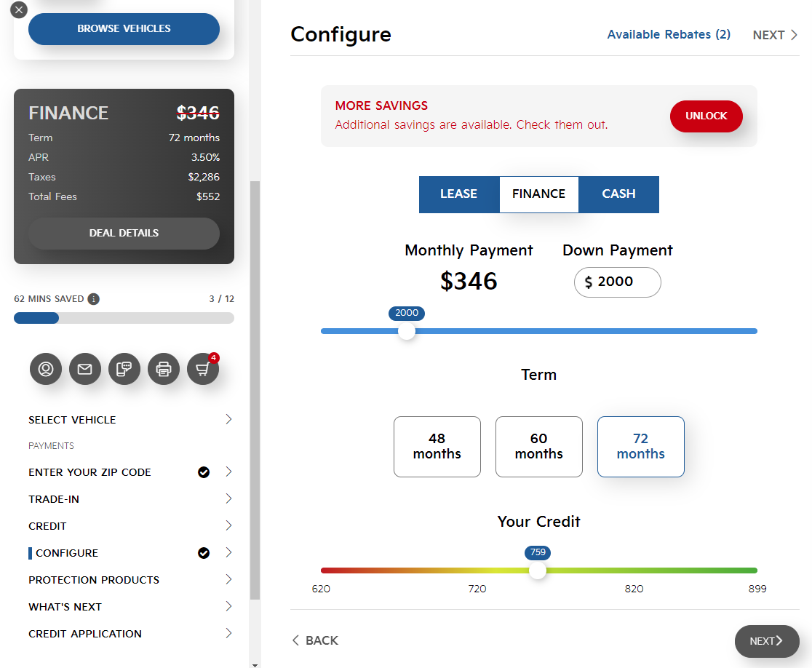Screen dimensions: 812x668
Task: Open the shopping cart icon
Action: coord(203,370)
